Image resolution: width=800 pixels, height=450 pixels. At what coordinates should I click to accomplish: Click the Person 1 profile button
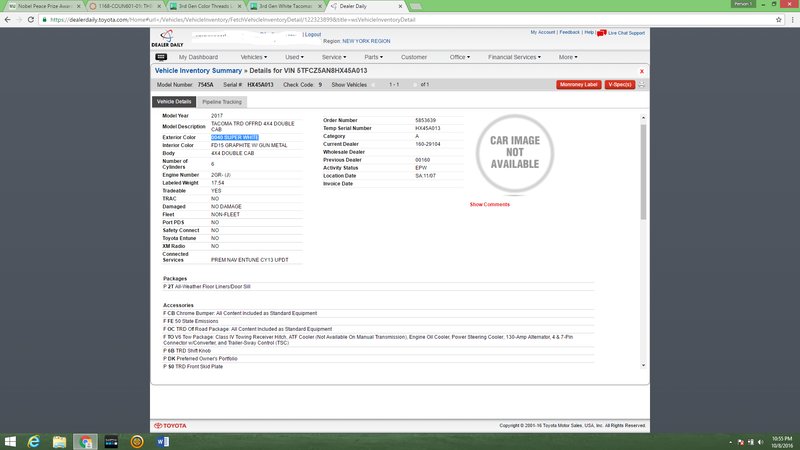(742, 4)
